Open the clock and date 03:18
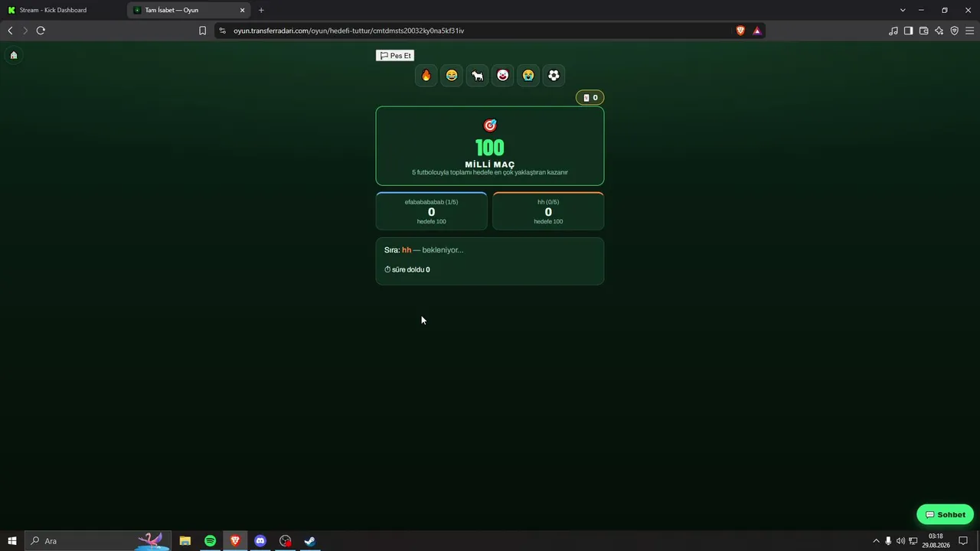The image size is (980, 551). [936, 541]
